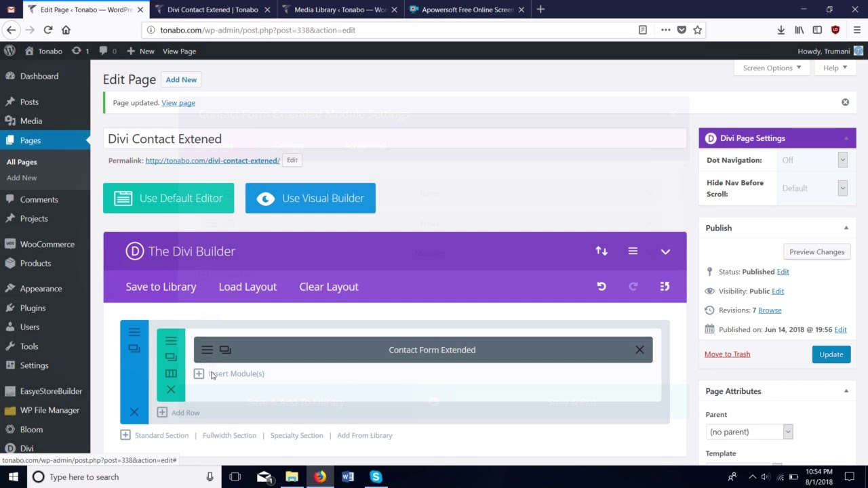Expand Screen Options dropdown
Screen dimensions: 868x488
772,68
